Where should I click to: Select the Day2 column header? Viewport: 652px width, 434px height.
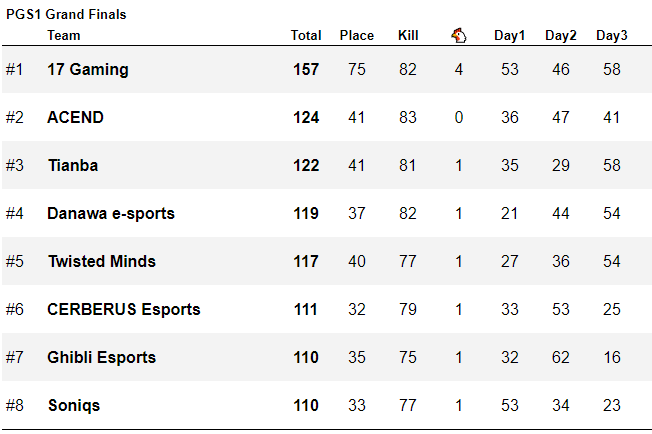tap(561, 36)
